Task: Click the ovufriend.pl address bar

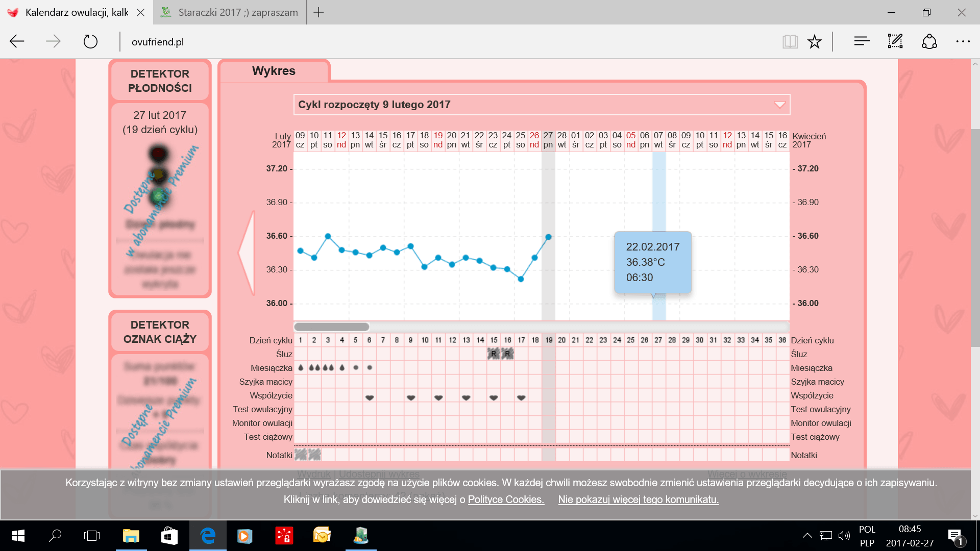Action: pos(158,42)
